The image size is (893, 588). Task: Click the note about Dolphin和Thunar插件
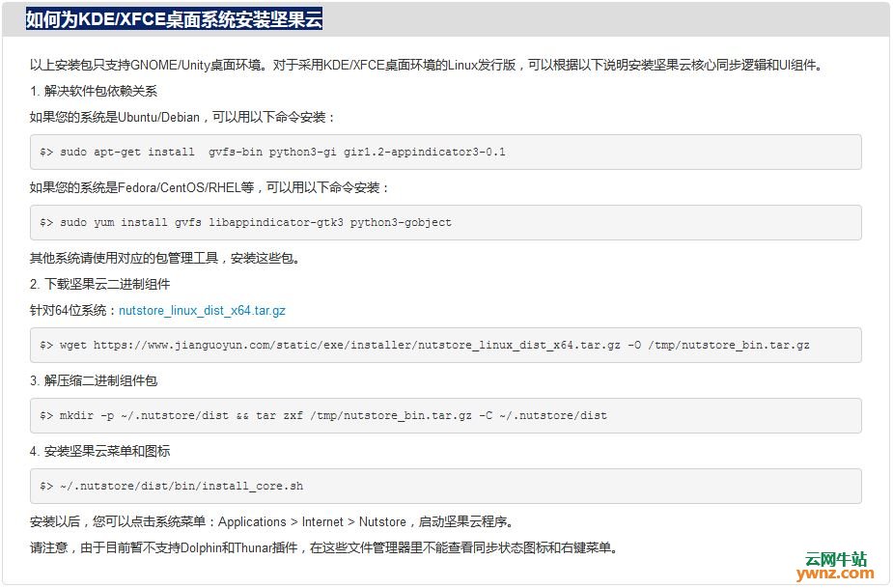(324, 548)
